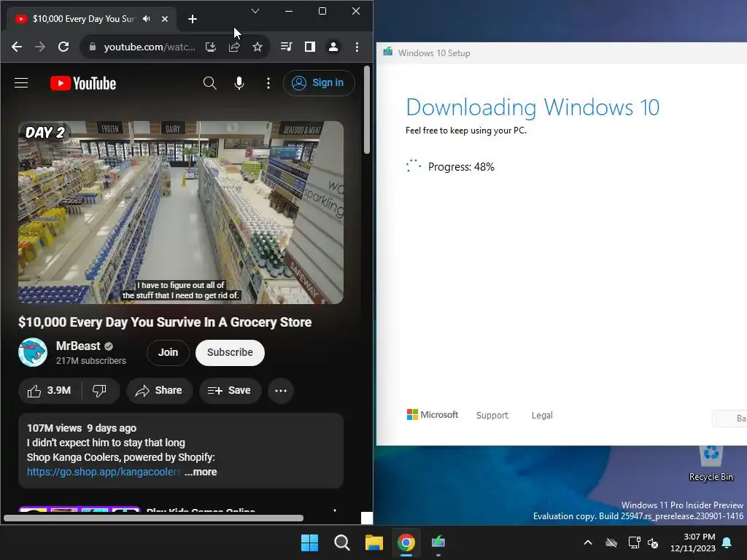747x560 pixels.
Task: Click Chrome's forward navigation arrow
Action: (x=40, y=47)
